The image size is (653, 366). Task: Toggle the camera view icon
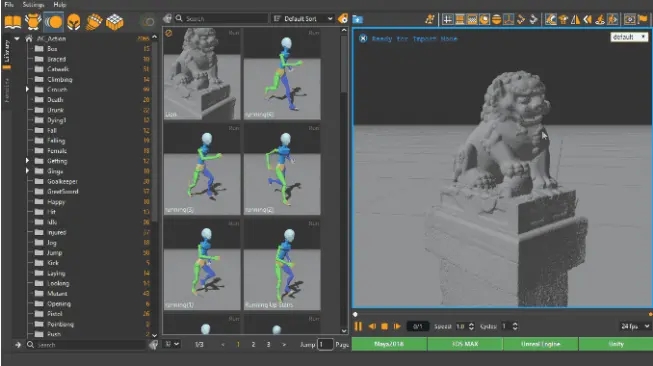pos(630,19)
